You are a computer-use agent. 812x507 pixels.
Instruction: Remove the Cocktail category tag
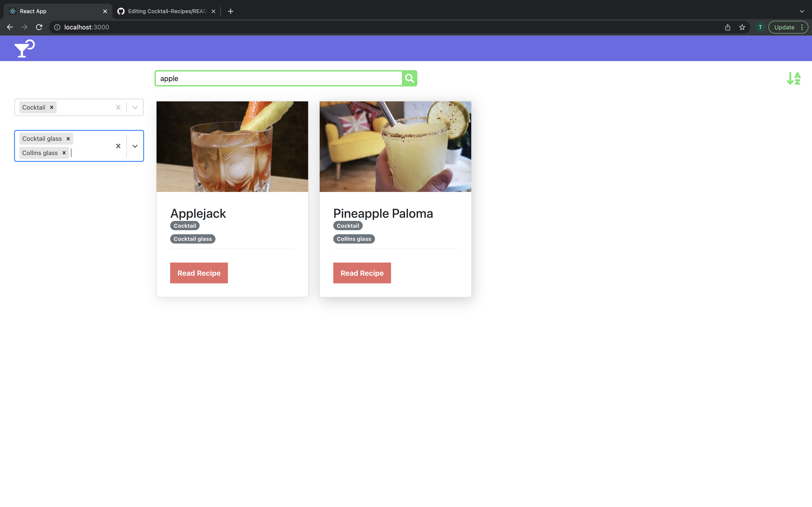click(x=52, y=107)
